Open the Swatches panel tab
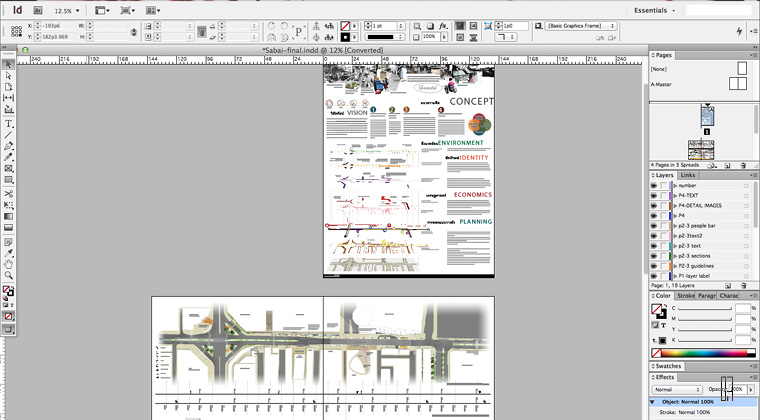Viewport: 760px width, 420px height. click(668, 366)
